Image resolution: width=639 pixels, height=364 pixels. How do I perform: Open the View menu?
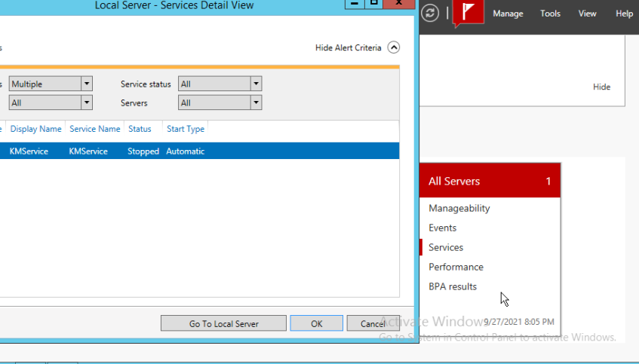(x=587, y=14)
